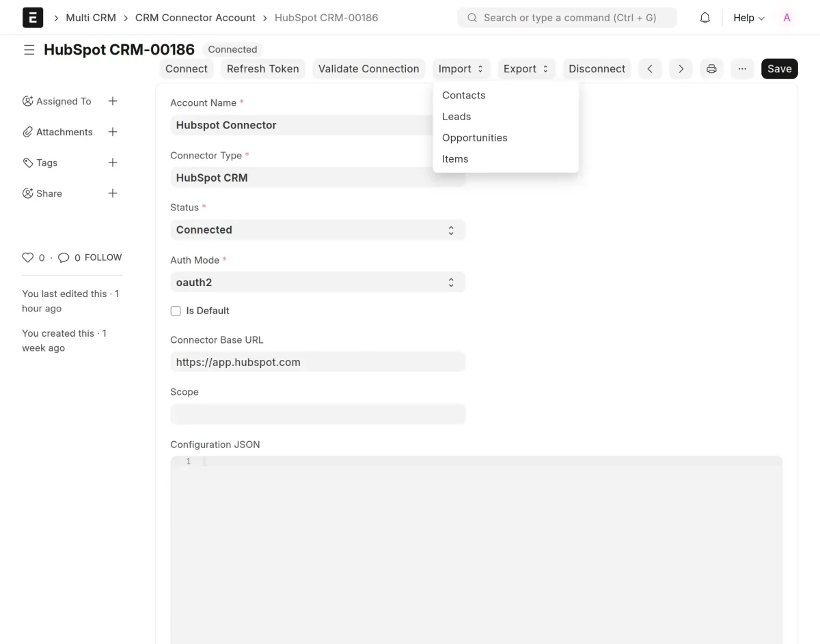Click the print icon button
Viewport: 820px width, 644px height.
(x=711, y=69)
